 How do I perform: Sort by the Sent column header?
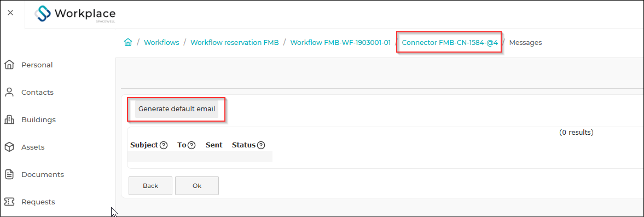(214, 145)
